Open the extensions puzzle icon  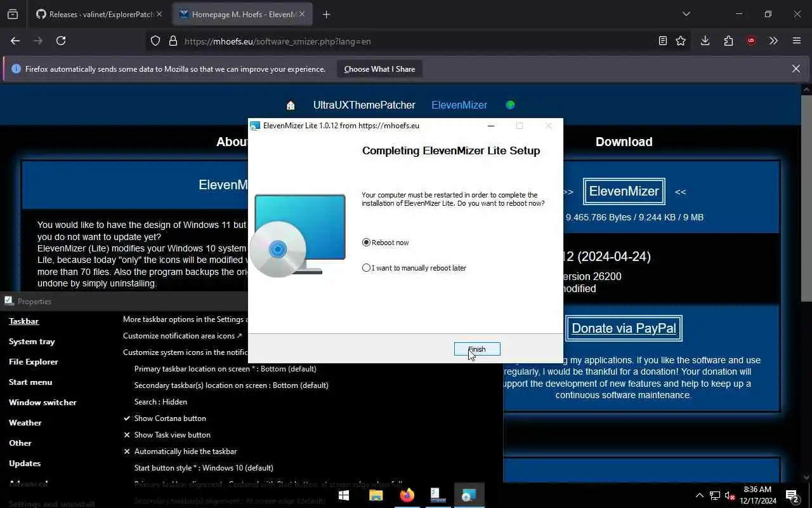(728, 41)
